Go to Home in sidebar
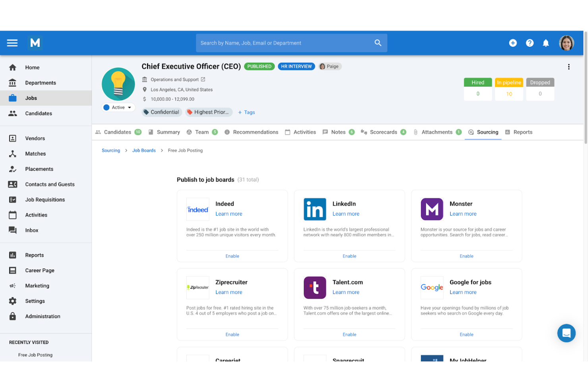 pyautogui.click(x=46, y=68)
